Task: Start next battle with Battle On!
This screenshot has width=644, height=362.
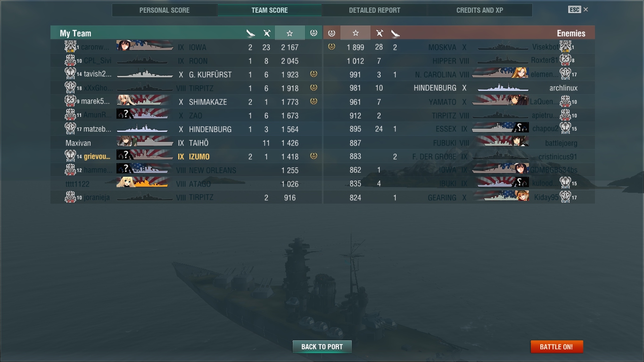Action: coord(557,346)
